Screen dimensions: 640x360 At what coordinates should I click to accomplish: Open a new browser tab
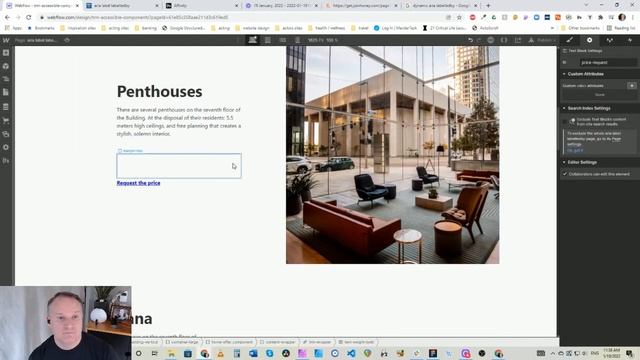click(x=488, y=6)
